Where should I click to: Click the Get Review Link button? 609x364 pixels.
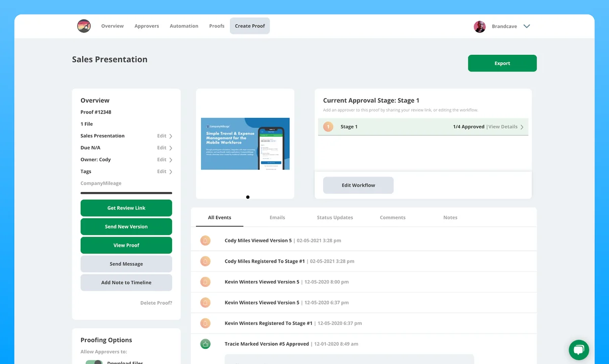[126, 208]
